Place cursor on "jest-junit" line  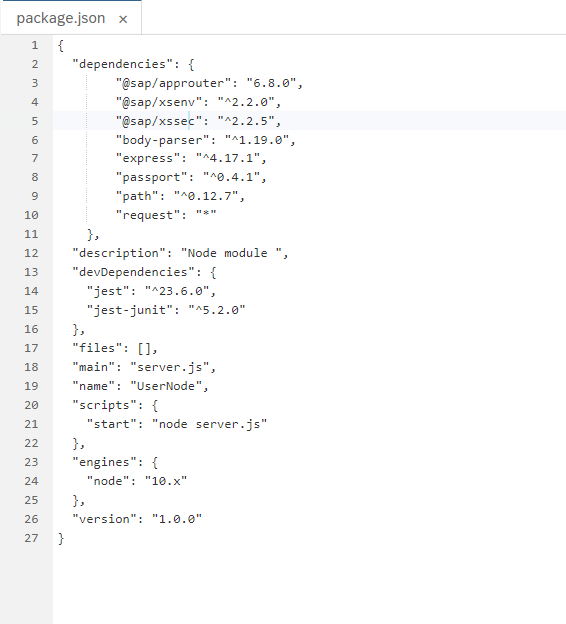click(x=166, y=310)
